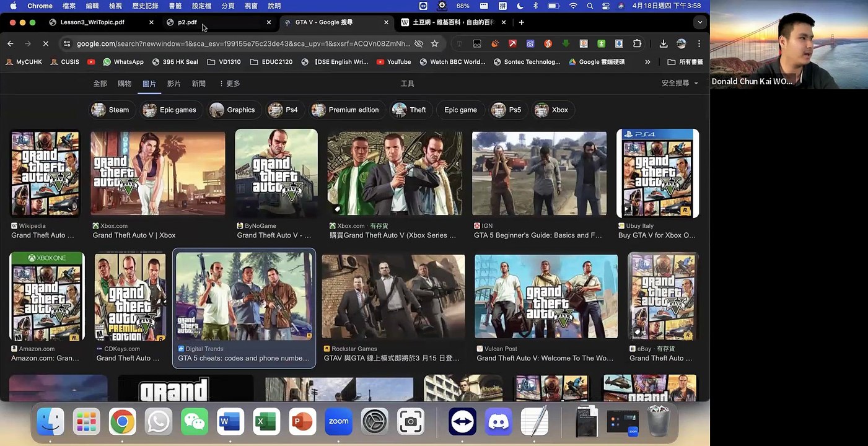Open Screenshot app from the Dock
This screenshot has width=868, height=446.
[410, 422]
